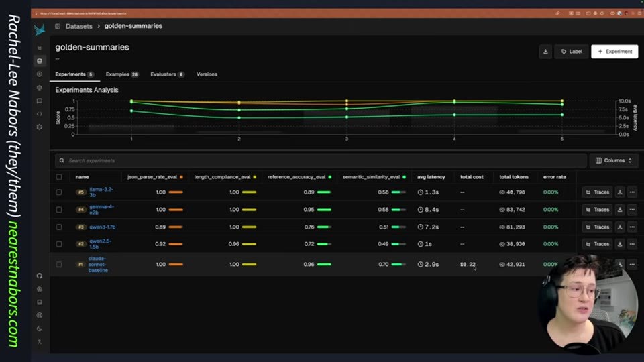Open the qwen2.5-1.5b experiment link
The width and height of the screenshot is (644, 362).
(x=100, y=244)
